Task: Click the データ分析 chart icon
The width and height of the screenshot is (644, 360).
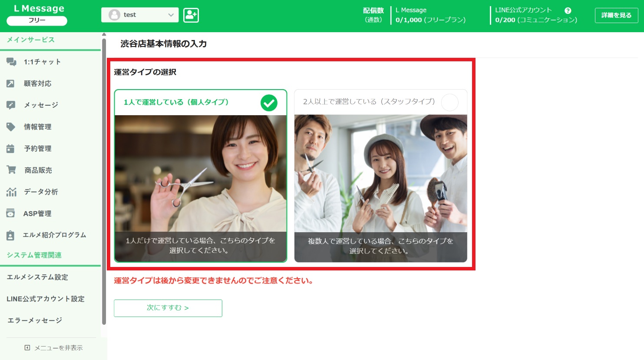Action: pyautogui.click(x=11, y=192)
